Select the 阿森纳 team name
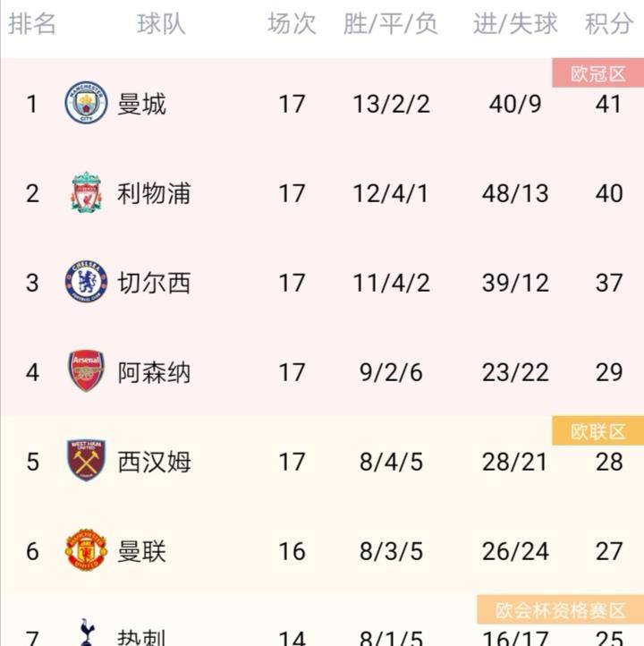The image size is (644, 646). click(154, 372)
